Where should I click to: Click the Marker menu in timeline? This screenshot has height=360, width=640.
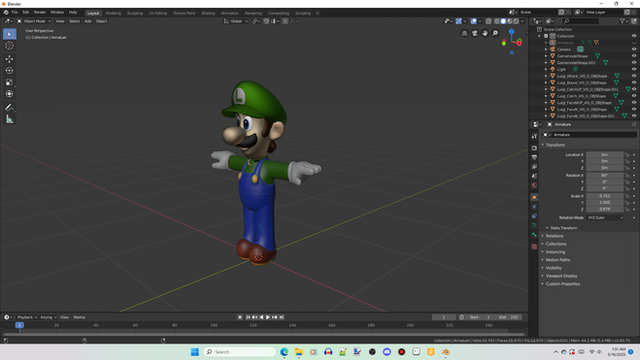(x=80, y=317)
